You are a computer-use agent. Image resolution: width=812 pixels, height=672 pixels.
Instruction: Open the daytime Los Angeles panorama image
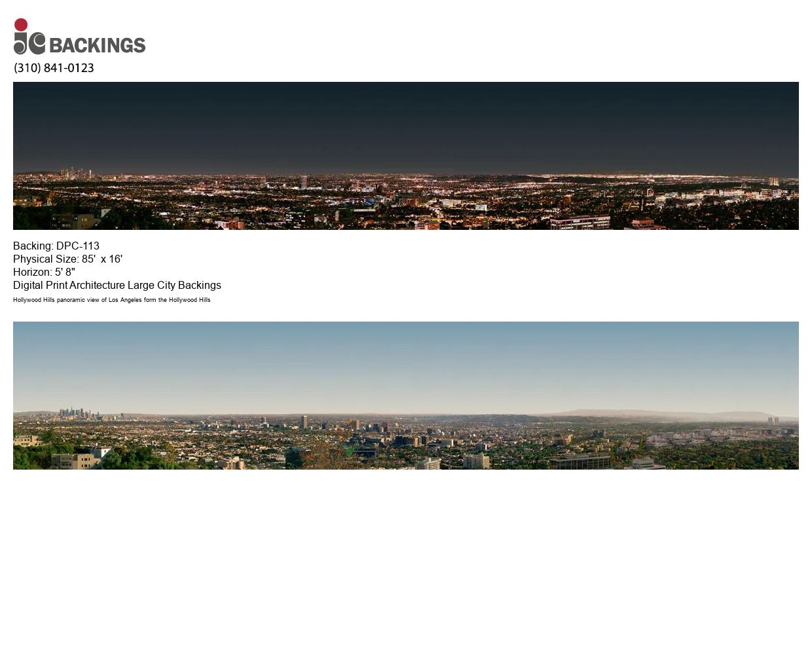pyautogui.click(x=405, y=395)
